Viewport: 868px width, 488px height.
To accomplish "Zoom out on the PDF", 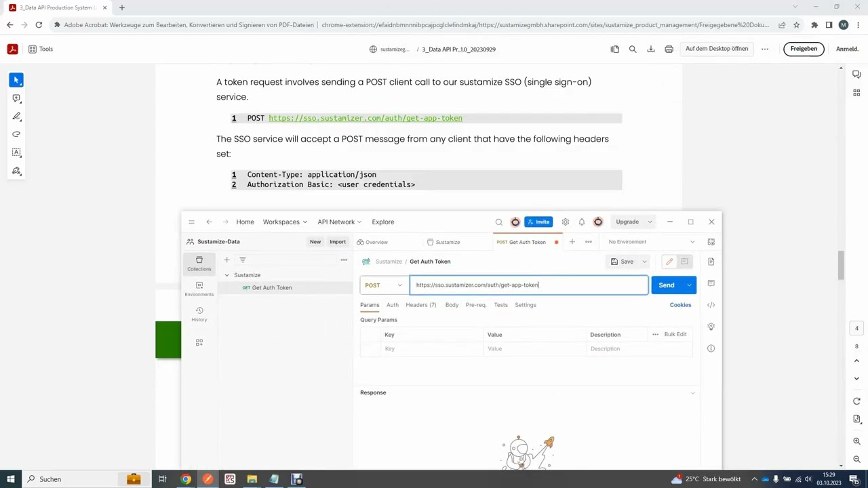I will (x=856, y=459).
